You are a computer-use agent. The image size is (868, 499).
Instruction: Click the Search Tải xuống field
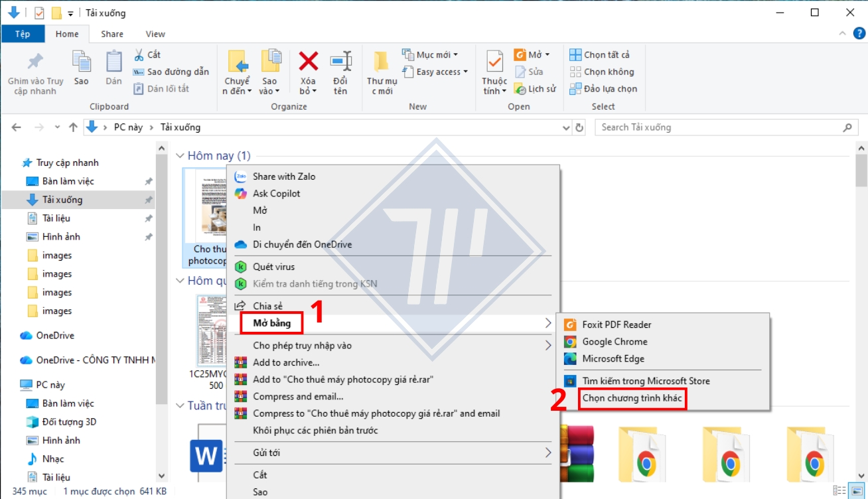tap(723, 127)
